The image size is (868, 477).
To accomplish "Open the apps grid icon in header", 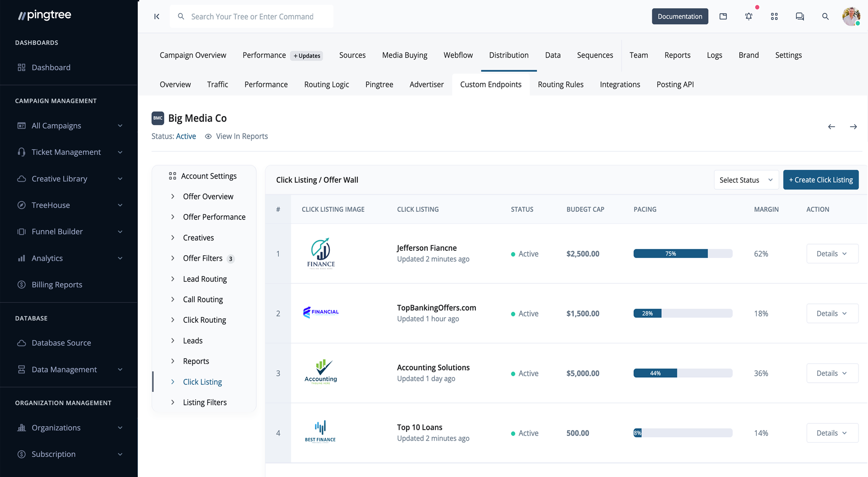I will tap(774, 16).
